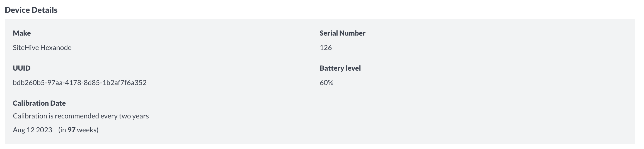Click the Aug 12 2023 date
Image resolution: width=644 pixels, height=149 pixels.
click(33, 130)
